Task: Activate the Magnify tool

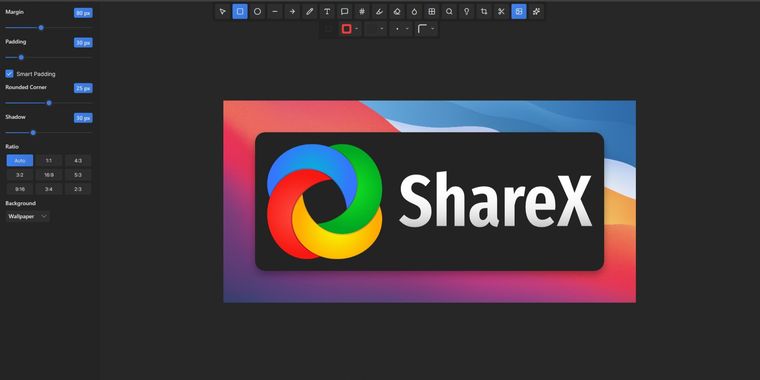Action: click(x=449, y=12)
